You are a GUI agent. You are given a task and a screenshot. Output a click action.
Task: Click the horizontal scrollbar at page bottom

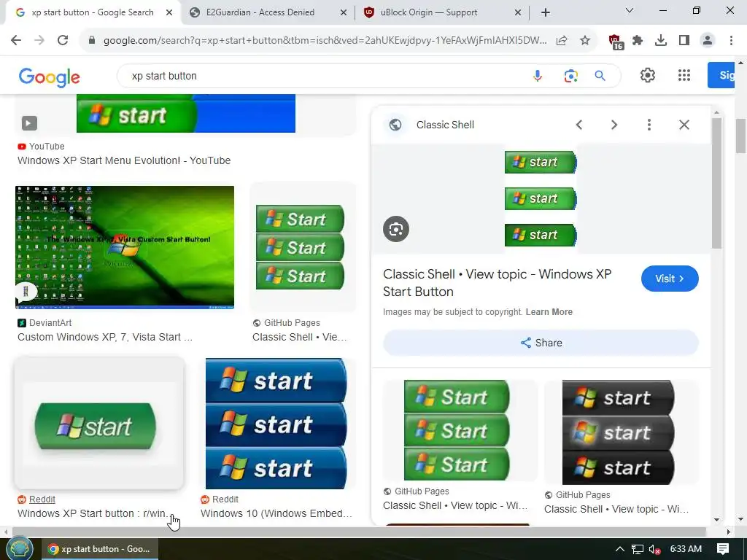[x=358, y=532]
